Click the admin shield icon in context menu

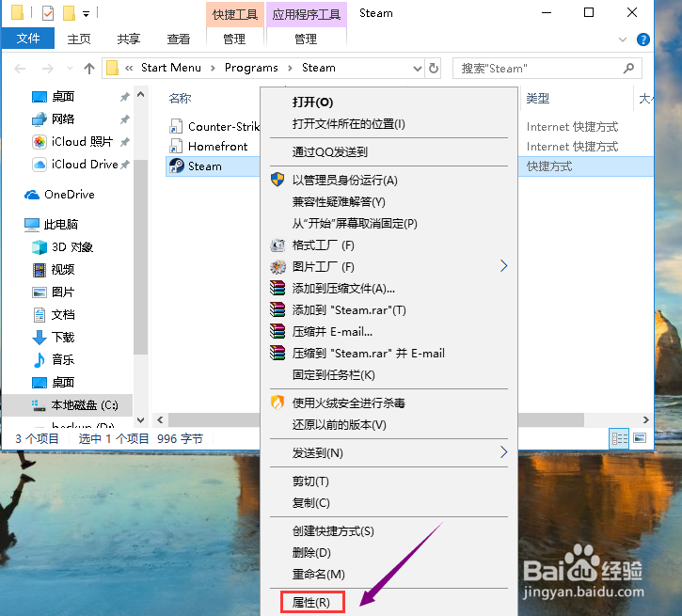pos(278,180)
